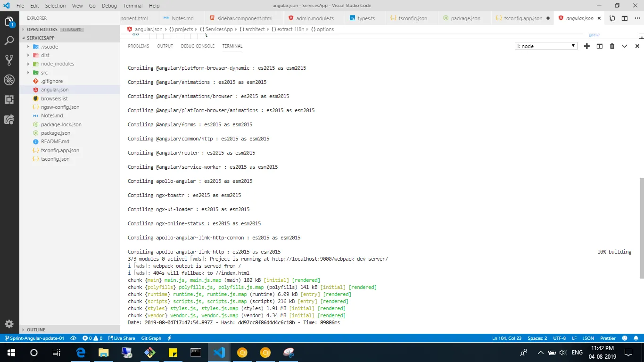Split the terminal panel
The width and height of the screenshot is (644, 362).
(x=600, y=46)
